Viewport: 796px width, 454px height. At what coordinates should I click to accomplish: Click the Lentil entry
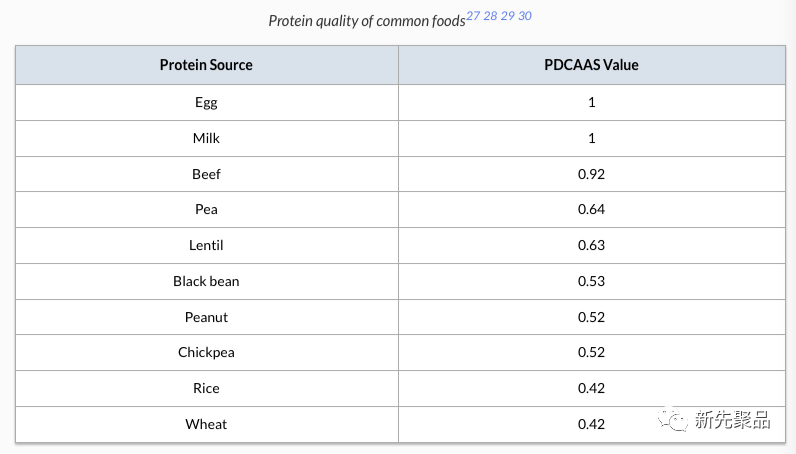pyautogui.click(x=206, y=245)
